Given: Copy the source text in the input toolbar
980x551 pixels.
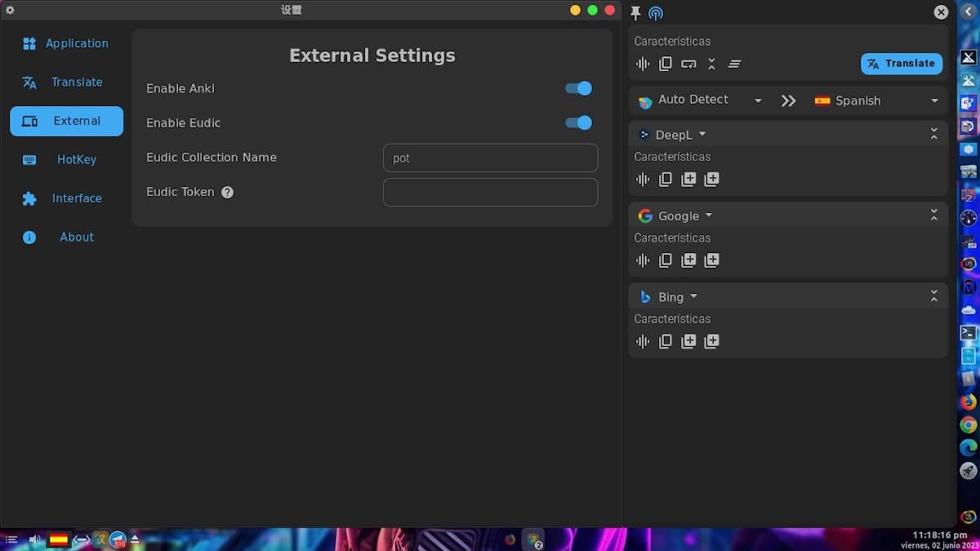Looking at the screenshot, I should 666,64.
